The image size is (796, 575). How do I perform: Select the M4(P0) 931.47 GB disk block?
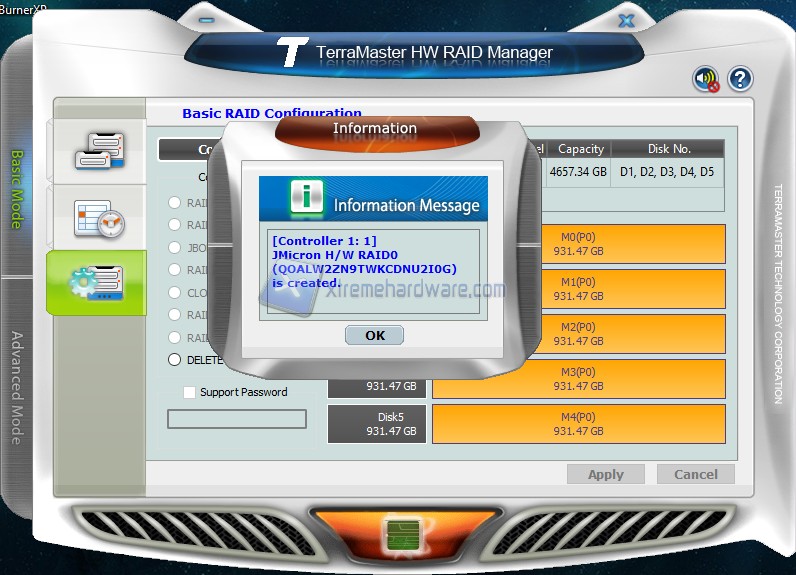579,424
